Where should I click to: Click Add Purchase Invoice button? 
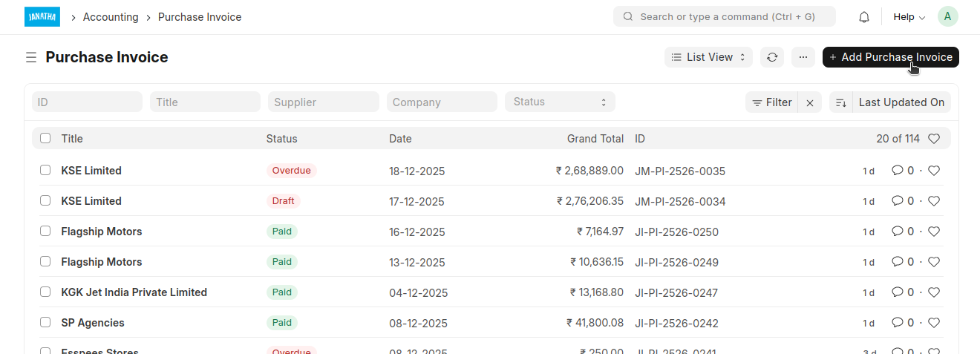pos(890,57)
